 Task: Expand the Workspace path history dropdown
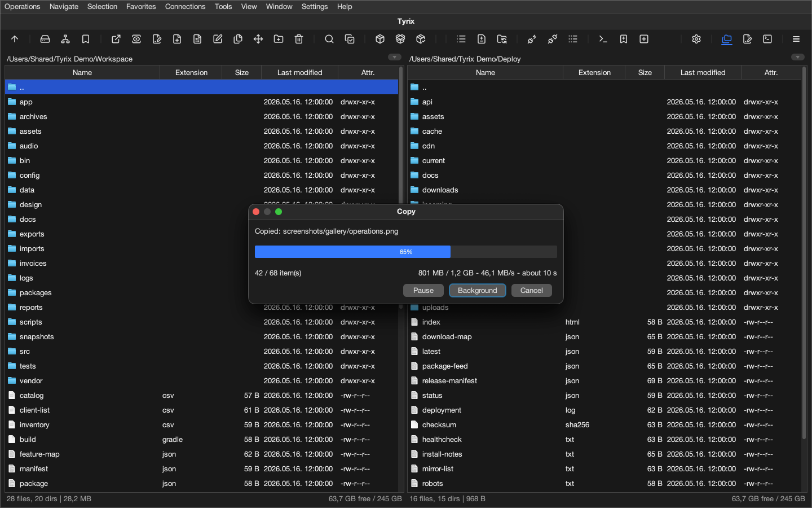tap(395, 57)
